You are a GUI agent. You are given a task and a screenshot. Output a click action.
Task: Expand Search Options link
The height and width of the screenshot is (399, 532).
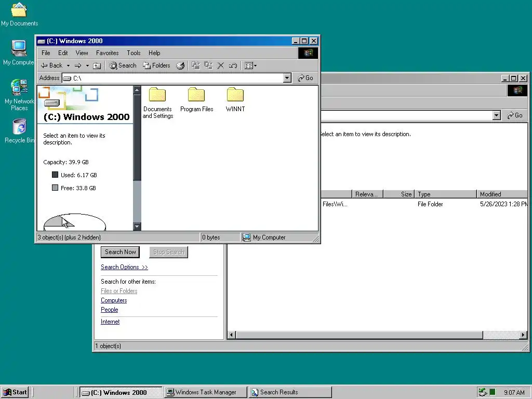pos(124,267)
